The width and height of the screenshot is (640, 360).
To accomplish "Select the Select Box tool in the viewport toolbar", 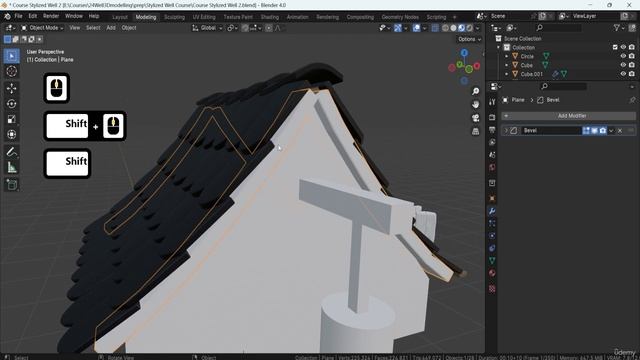I will (x=11, y=56).
